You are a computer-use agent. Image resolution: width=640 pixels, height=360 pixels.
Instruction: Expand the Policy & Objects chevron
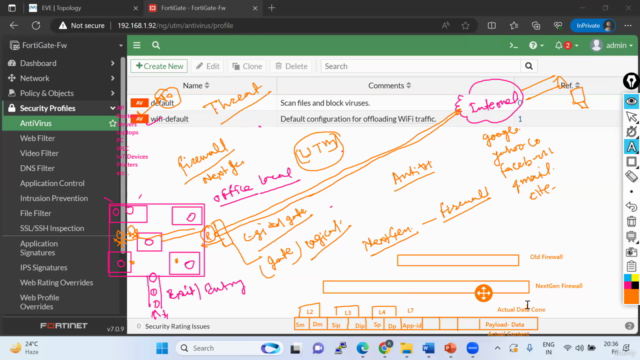(112, 93)
